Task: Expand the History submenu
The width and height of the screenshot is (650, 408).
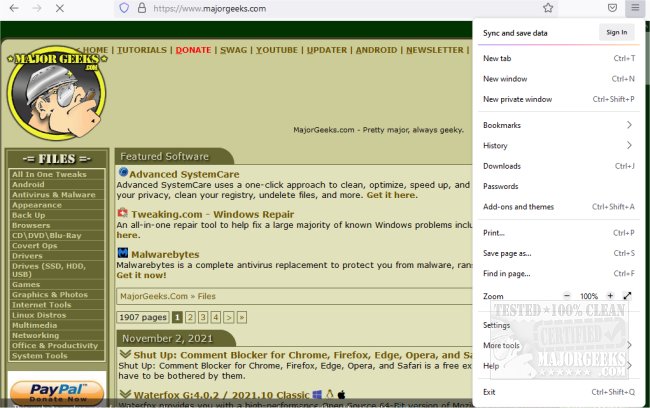Action: 557,146
